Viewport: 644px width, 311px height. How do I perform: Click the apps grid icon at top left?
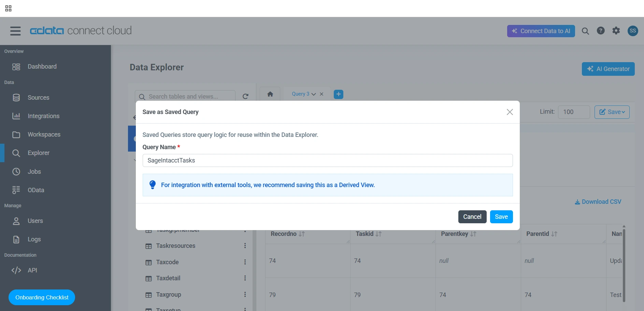[x=9, y=9]
